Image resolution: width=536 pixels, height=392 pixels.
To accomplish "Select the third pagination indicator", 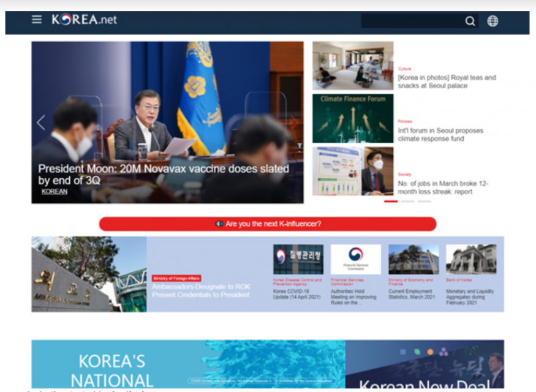I will pos(425,202).
